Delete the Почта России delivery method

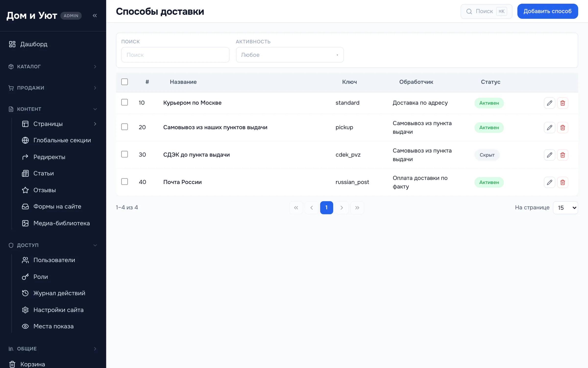[563, 182]
